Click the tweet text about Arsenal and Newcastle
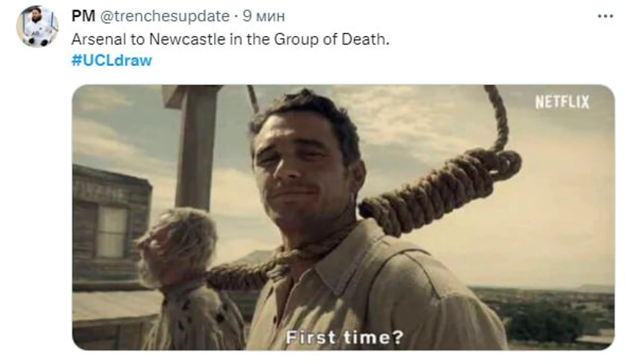 [230, 39]
